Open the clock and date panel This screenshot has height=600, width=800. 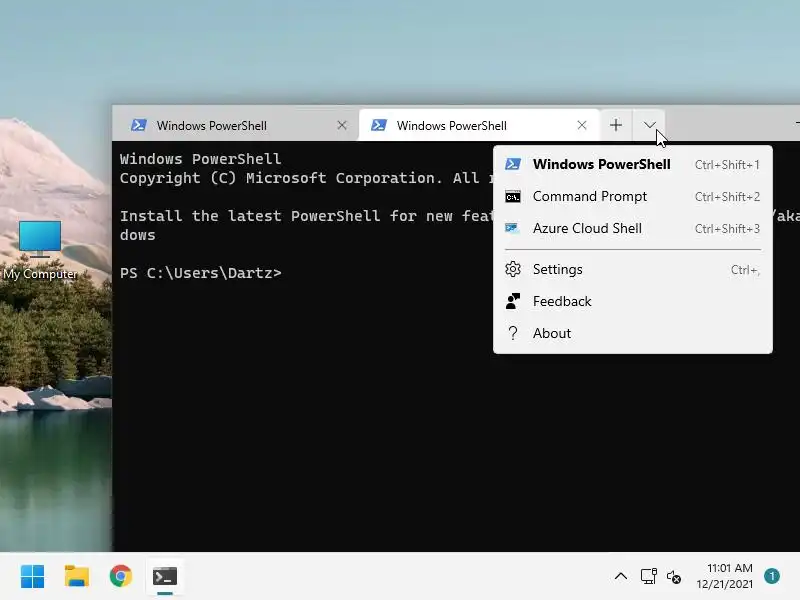coord(724,576)
